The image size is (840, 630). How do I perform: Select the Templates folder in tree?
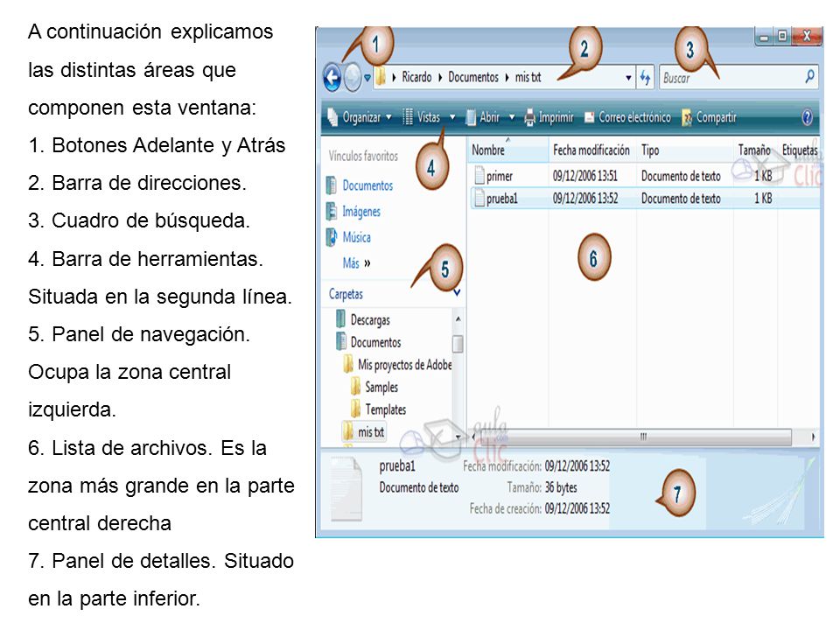[385, 409]
